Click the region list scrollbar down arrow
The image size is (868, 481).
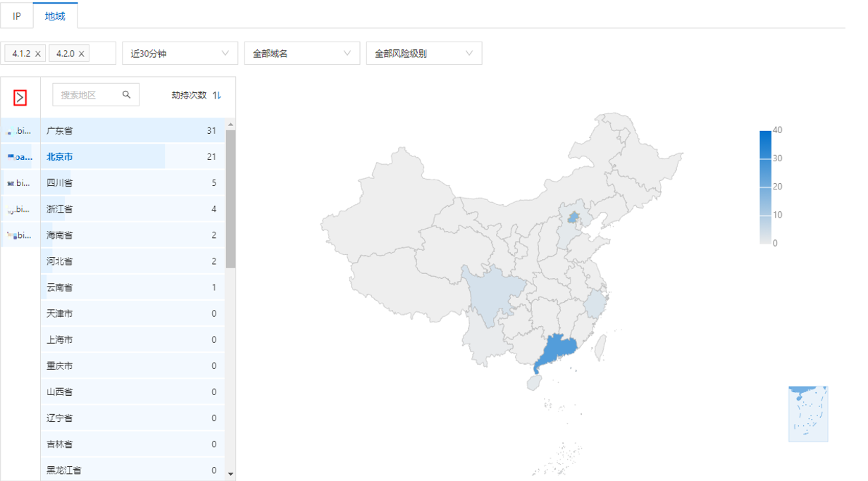click(230, 475)
